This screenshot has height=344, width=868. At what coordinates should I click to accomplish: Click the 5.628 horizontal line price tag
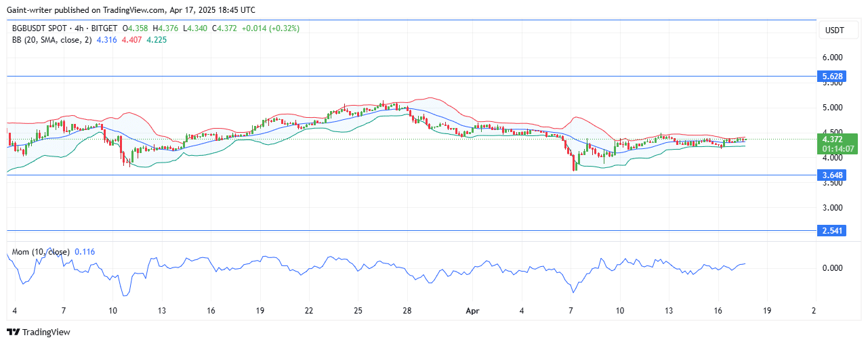pyautogui.click(x=833, y=77)
